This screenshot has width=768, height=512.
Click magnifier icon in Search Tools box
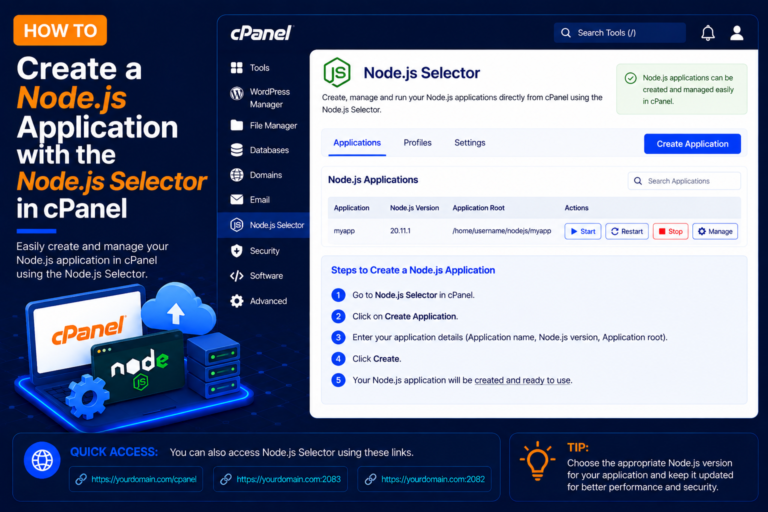(566, 33)
